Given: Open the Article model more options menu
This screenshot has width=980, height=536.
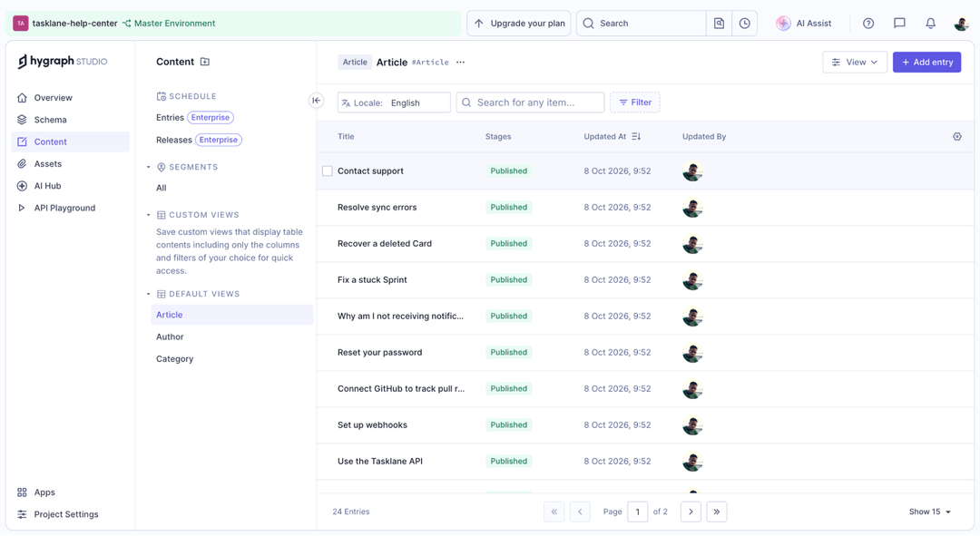Looking at the screenshot, I should (461, 62).
